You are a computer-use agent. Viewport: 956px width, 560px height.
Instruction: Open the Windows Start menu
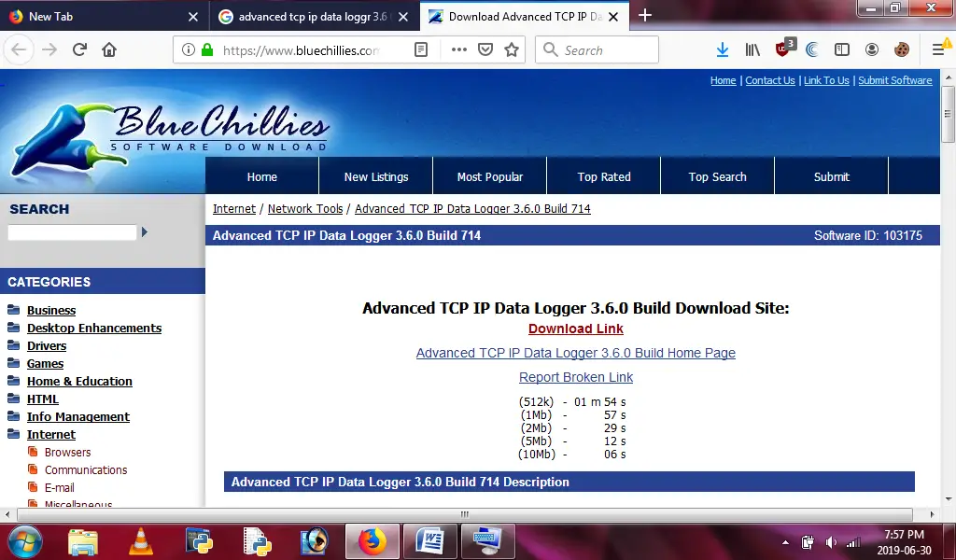25,541
